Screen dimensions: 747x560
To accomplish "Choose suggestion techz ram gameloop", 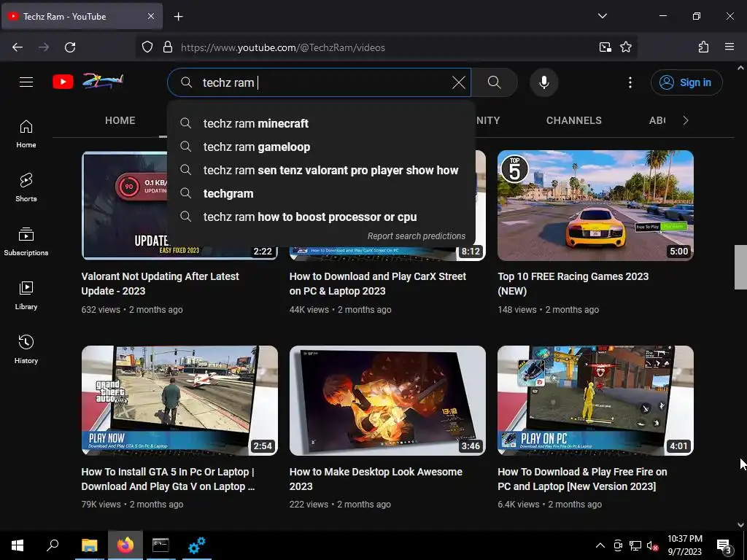I will click(321, 147).
